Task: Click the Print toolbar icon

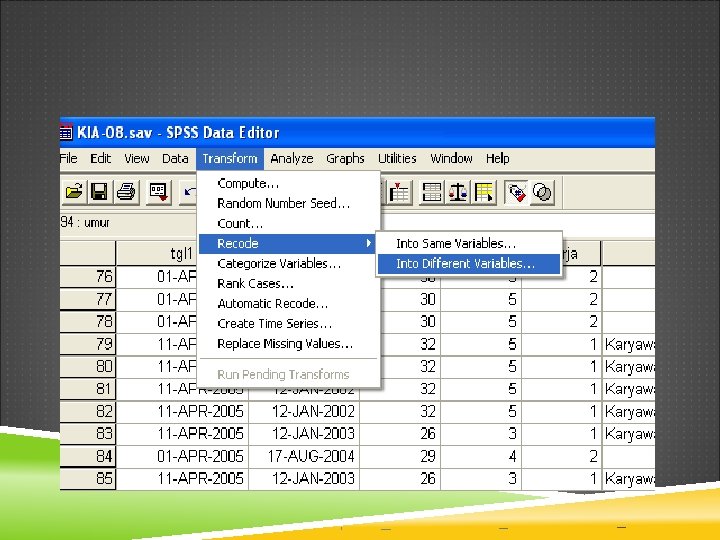Action: 126,191
